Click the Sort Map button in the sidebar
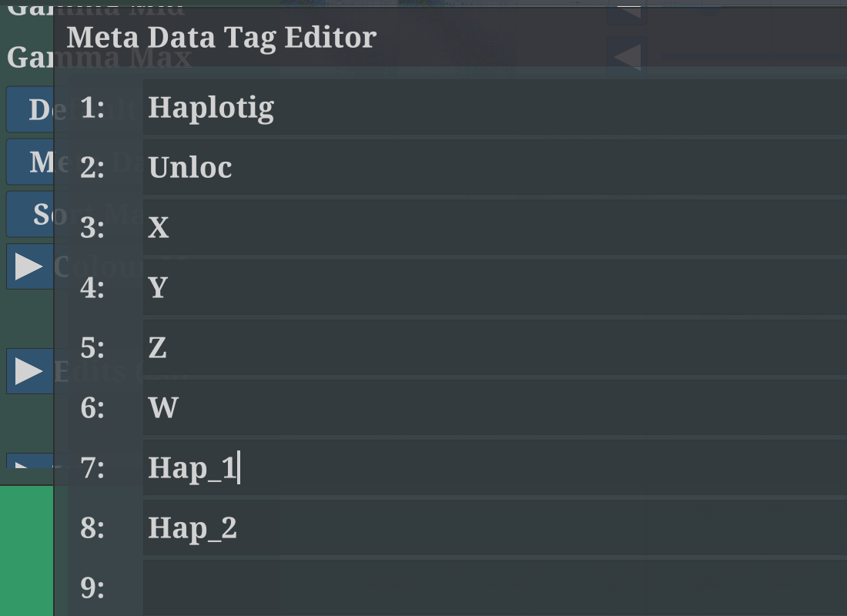Image resolution: width=847 pixels, height=616 pixels. [x=29, y=214]
